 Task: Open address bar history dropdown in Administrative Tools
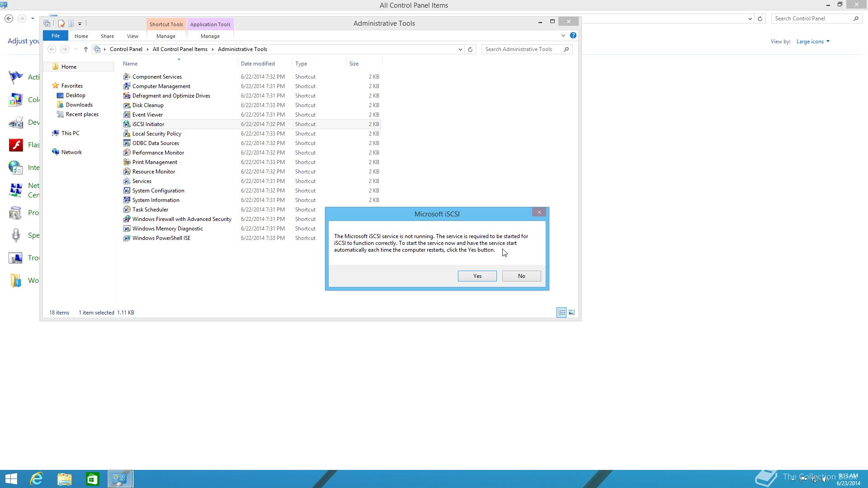[460, 49]
